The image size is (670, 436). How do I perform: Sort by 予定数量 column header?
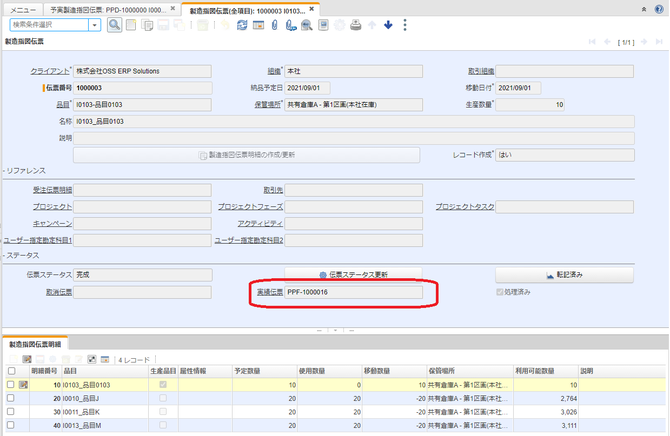point(264,371)
